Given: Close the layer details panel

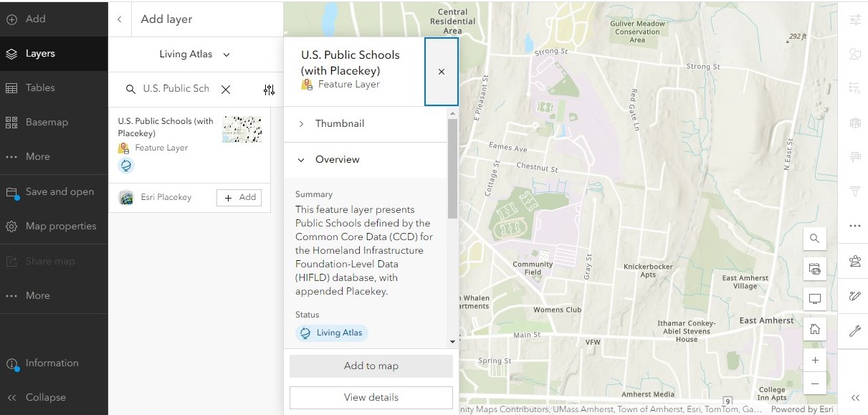Looking at the screenshot, I should click(x=442, y=72).
